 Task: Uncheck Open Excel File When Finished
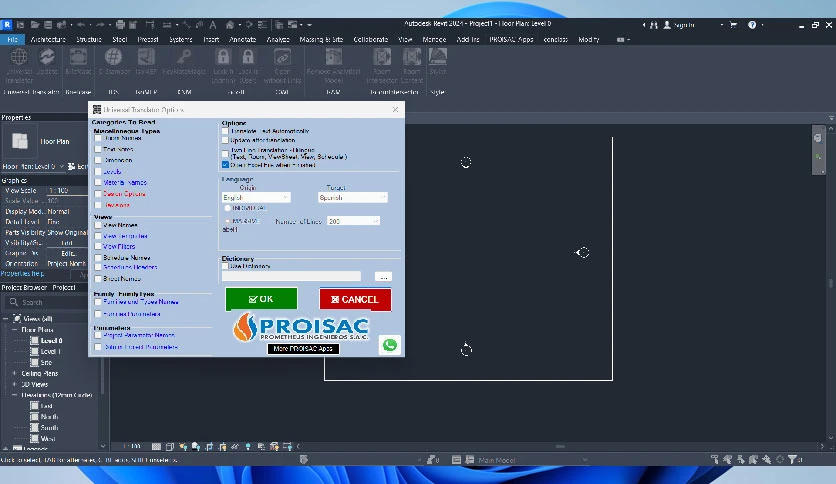pyautogui.click(x=225, y=165)
